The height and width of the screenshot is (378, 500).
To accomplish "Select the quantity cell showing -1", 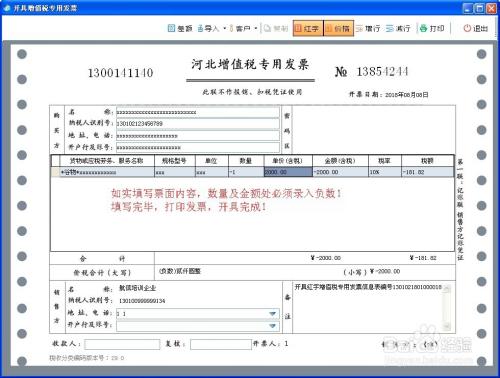I will coord(246,172).
